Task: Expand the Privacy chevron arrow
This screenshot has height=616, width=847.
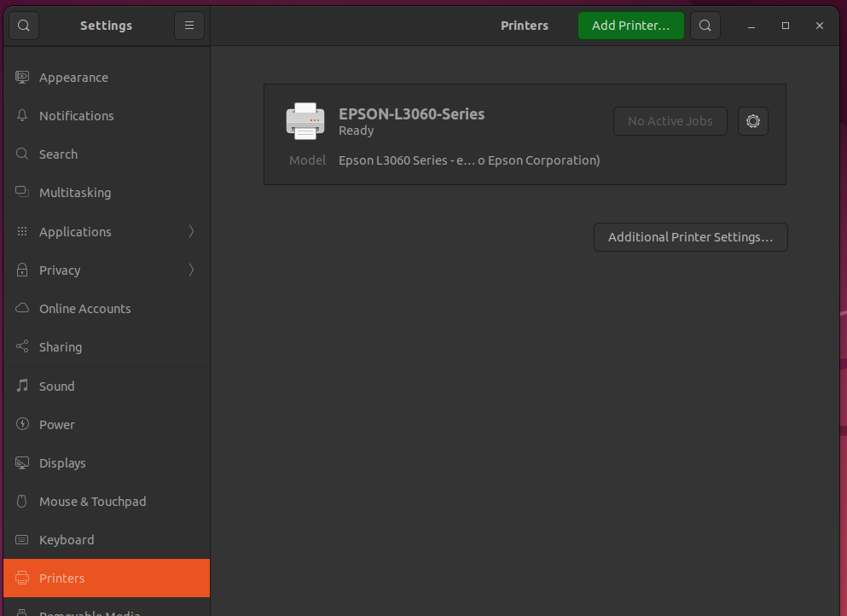Action: point(191,270)
